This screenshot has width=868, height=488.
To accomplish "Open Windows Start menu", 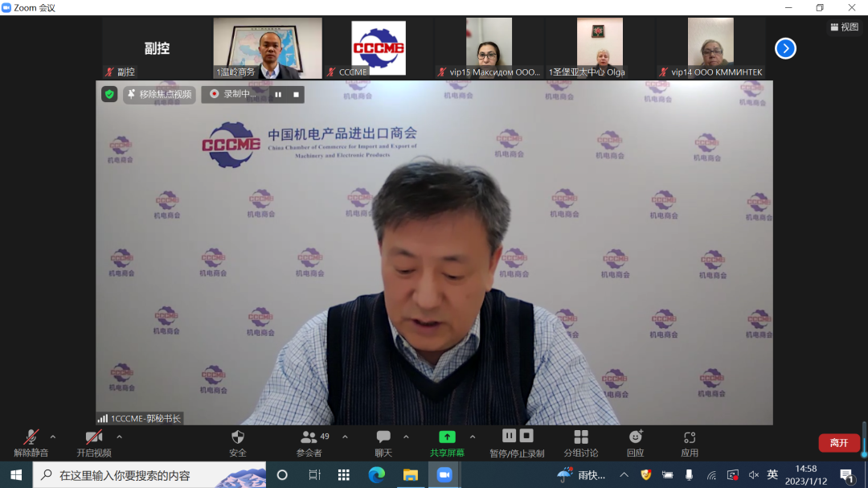I will (x=16, y=474).
